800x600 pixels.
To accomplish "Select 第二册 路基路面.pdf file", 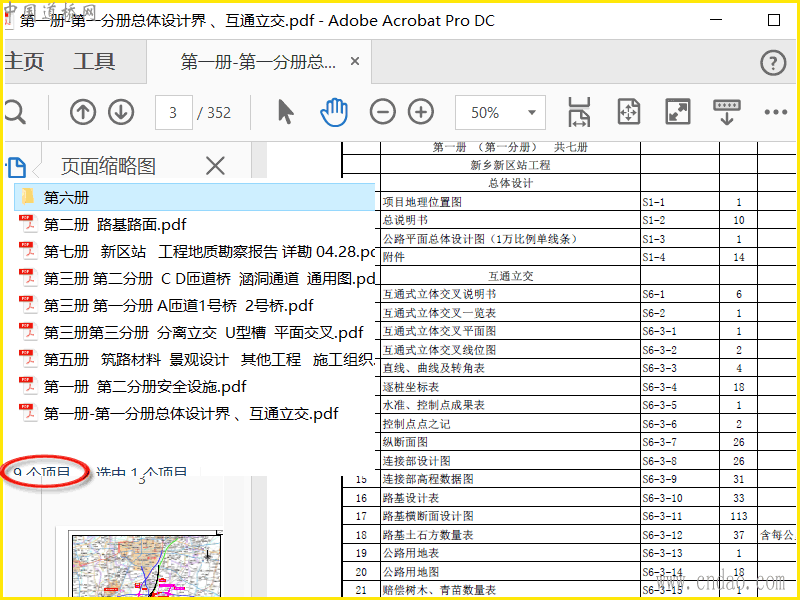I will tap(115, 224).
